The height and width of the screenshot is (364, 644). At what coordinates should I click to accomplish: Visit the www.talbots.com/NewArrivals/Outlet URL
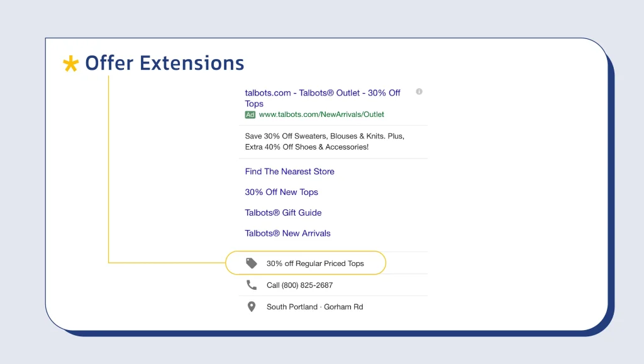(321, 114)
